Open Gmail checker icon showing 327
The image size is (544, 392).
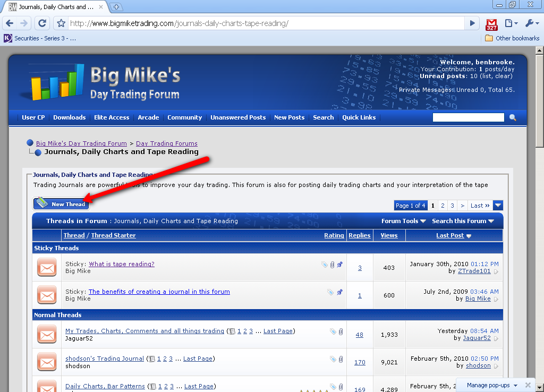click(491, 24)
